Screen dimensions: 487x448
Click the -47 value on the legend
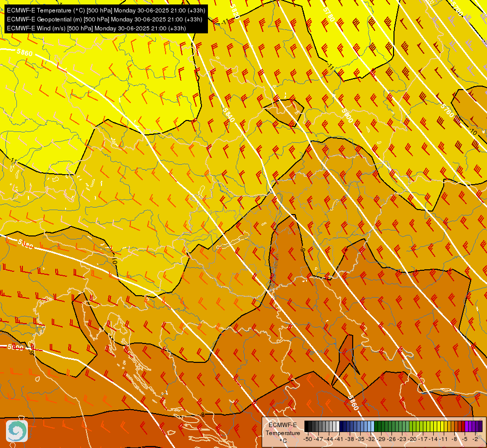pyautogui.click(x=319, y=439)
